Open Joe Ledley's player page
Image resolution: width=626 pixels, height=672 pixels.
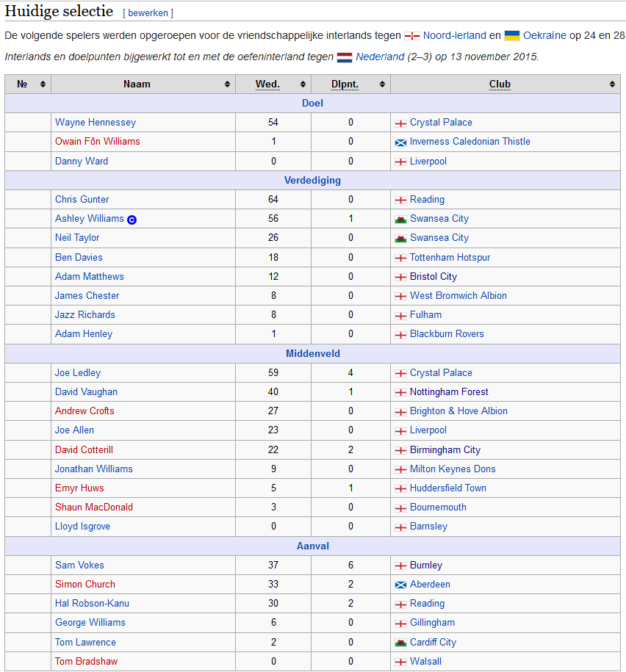[78, 373]
